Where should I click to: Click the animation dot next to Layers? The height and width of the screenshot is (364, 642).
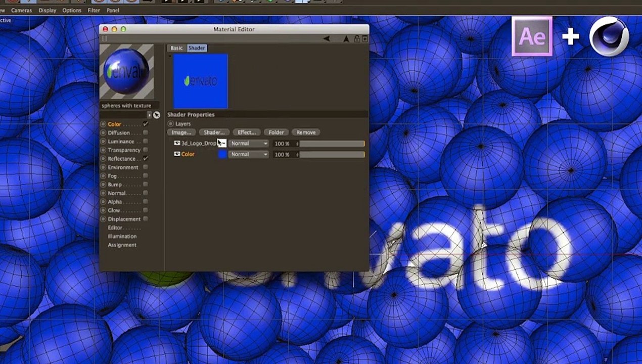point(171,123)
